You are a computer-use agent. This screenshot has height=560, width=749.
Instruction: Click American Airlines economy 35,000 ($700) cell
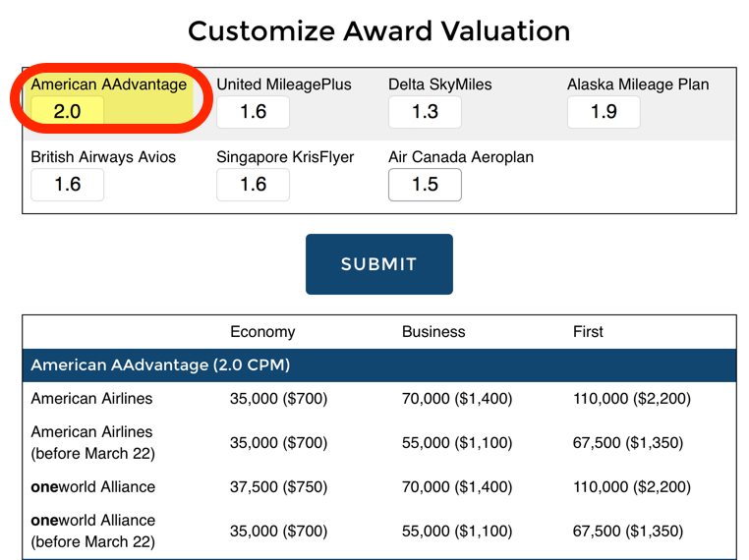(x=278, y=399)
